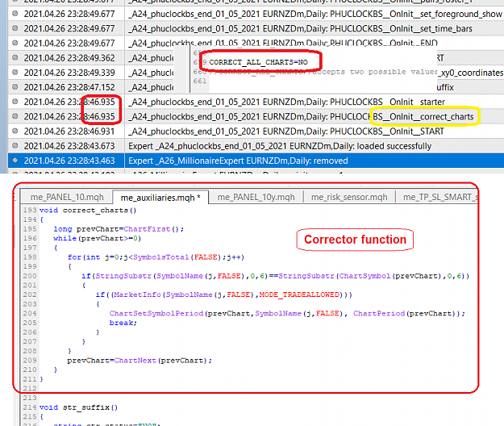The width and height of the screenshot is (504, 426).
Task: Click the MarketInfo MODE_TRADEALLOWED code line
Action: 224,294
